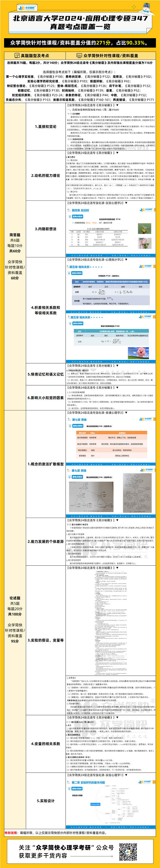Click the 关注众学简快心理学考研公众号 text
Screen dimensions: 160x868
tap(66, 847)
